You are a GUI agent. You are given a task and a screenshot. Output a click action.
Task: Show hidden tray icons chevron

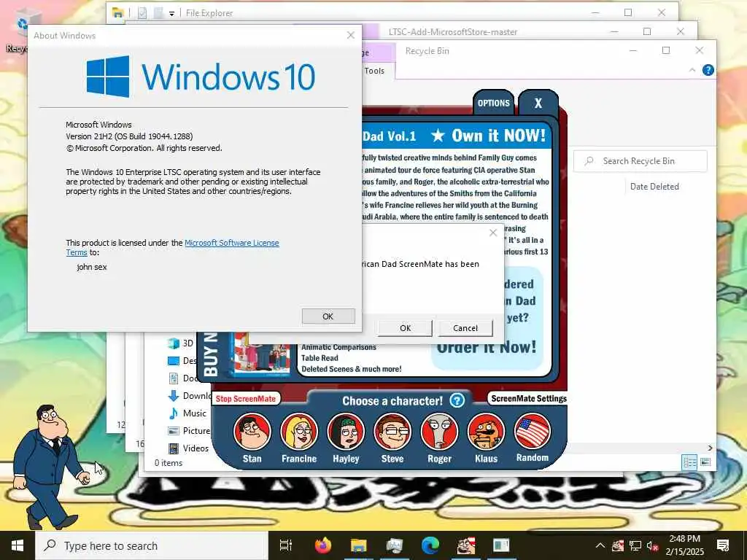pyautogui.click(x=600, y=545)
